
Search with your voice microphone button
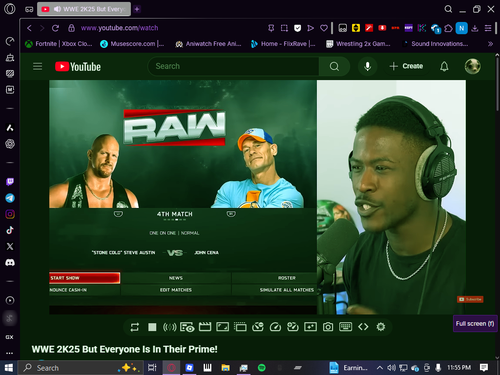pos(367,66)
